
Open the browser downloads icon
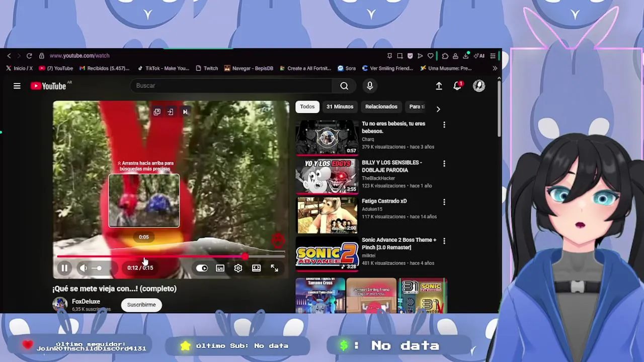pos(465,56)
